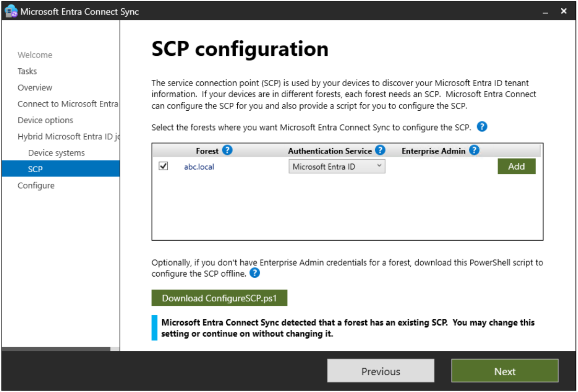Click Download ConfigureSCP.ps1 button
The image size is (578, 392).
pos(219,298)
